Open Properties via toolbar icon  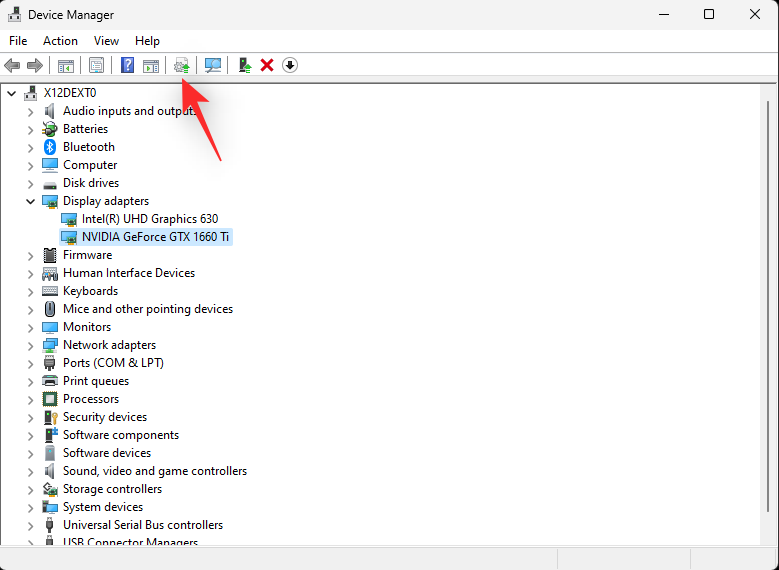pos(96,65)
